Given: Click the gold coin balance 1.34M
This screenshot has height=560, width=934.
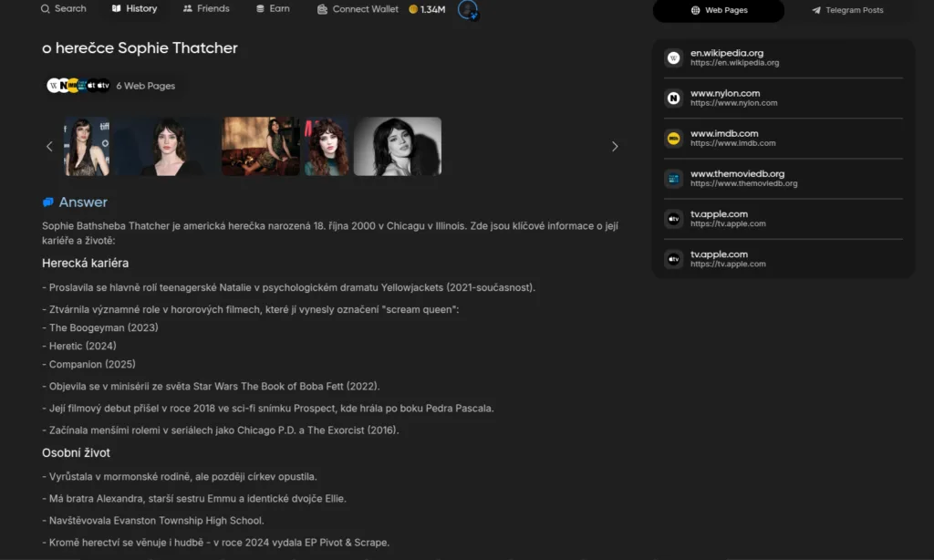Looking at the screenshot, I should pyautogui.click(x=427, y=9).
